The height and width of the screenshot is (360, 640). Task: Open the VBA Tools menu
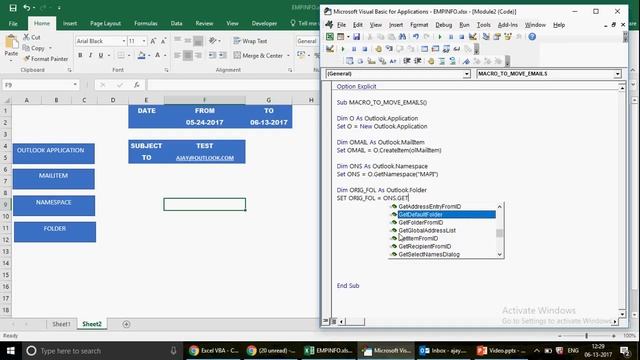(484, 25)
